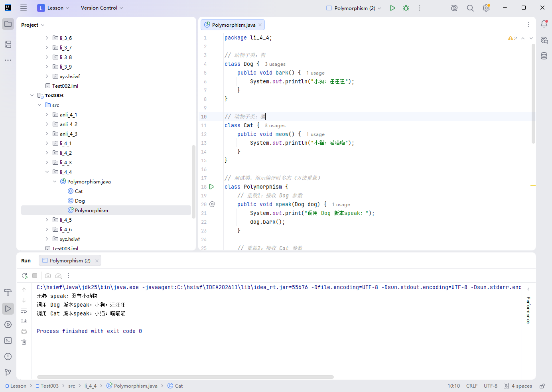Image resolution: width=552 pixels, height=392 pixels.
Task: Run the Polymorphism (2) configuration
Action: point(392,8)
